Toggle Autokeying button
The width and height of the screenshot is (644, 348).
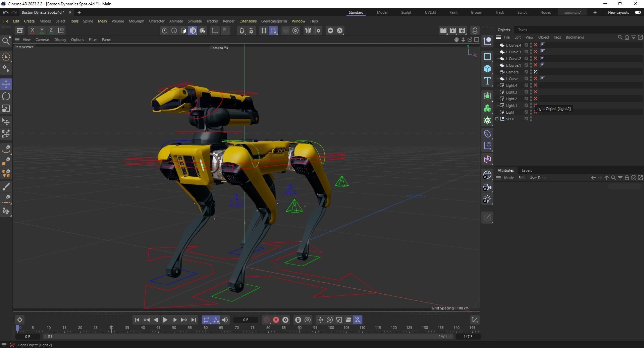276,320
